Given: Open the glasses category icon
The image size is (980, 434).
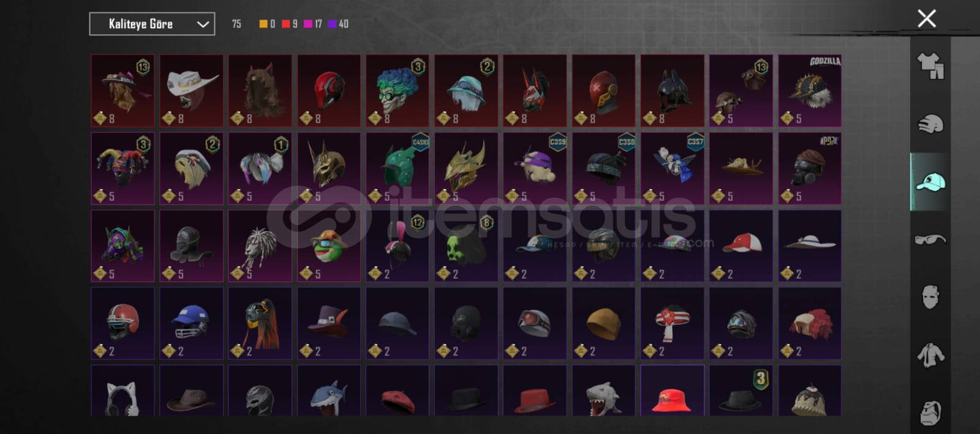Looking at the screenshot, I should point(930,239).
